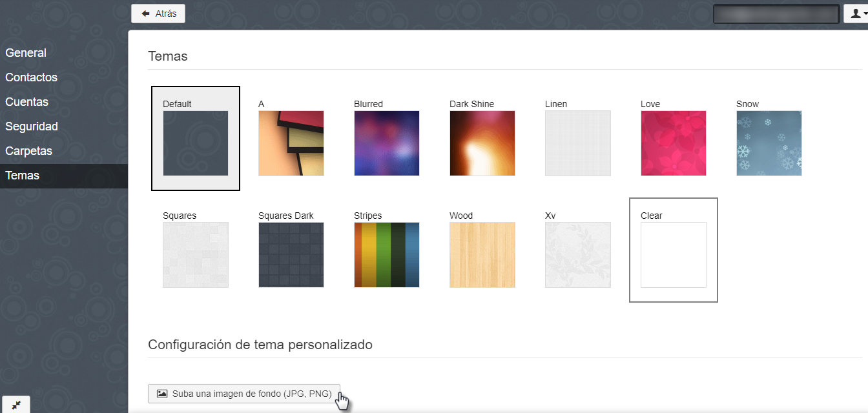Image resolution: width=868 pixels, height=413 pixels.
Task: Select the Snow theme thumbnail
Action: click(769, 143)
